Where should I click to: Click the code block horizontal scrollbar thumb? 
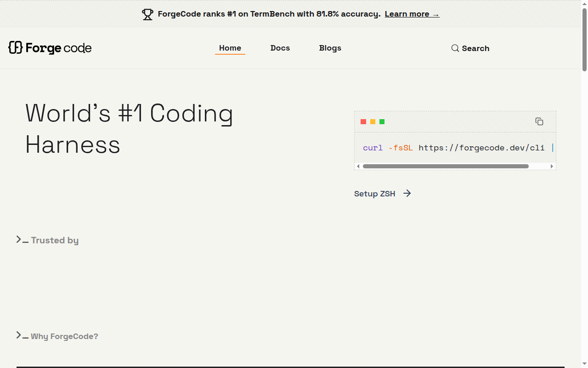[446, 166]
